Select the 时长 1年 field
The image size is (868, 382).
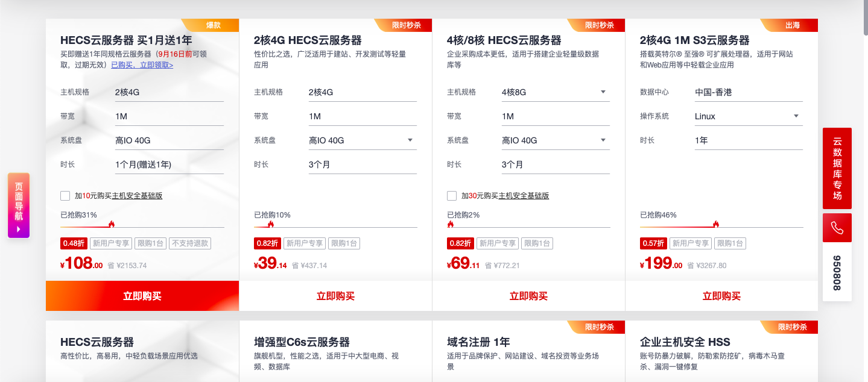pyautogui.click(x=749, y=140)
